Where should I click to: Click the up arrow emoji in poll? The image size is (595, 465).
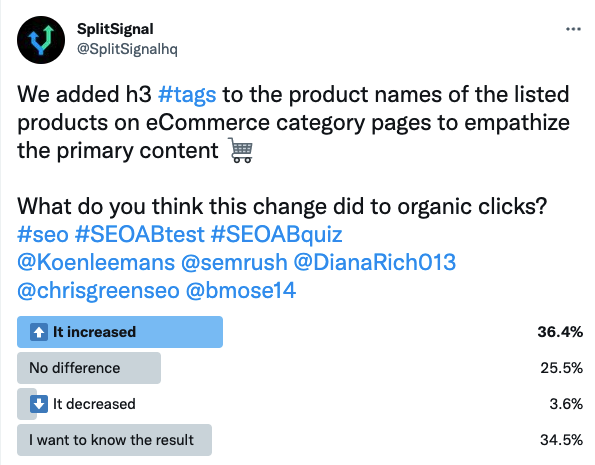[39, 332]
